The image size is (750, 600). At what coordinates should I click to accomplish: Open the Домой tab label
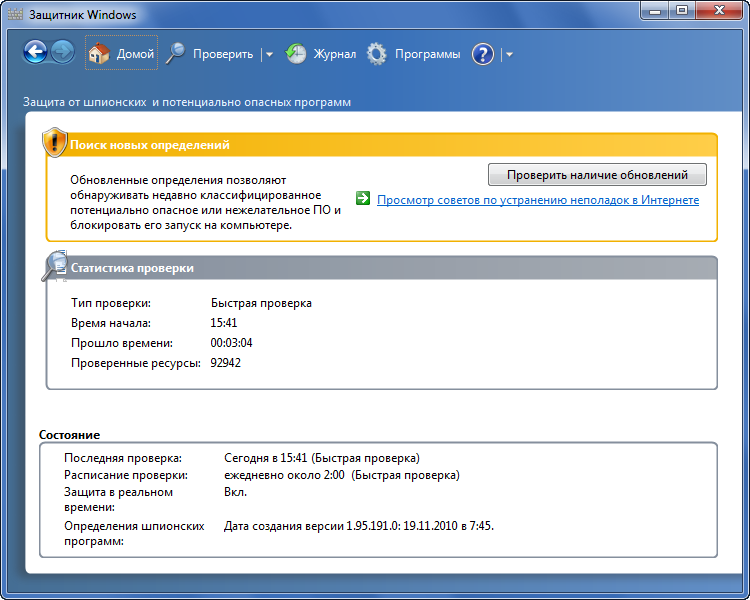[x=135, y=54]
